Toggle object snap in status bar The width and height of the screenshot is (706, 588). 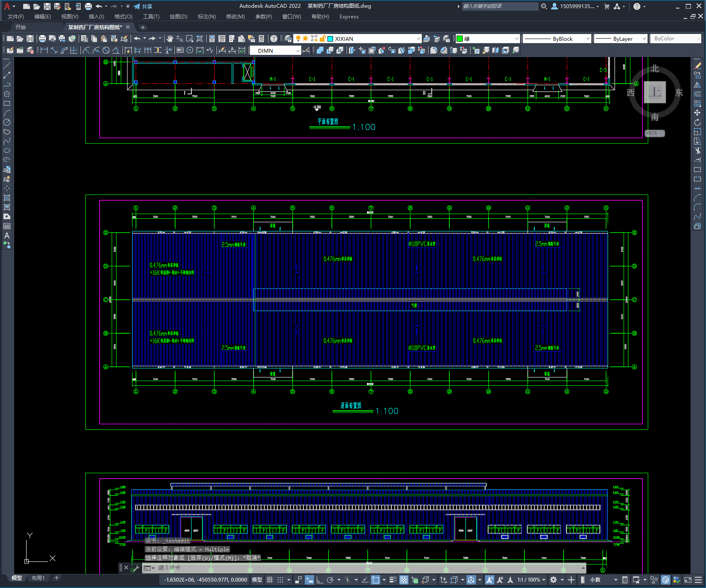point(376,580)
